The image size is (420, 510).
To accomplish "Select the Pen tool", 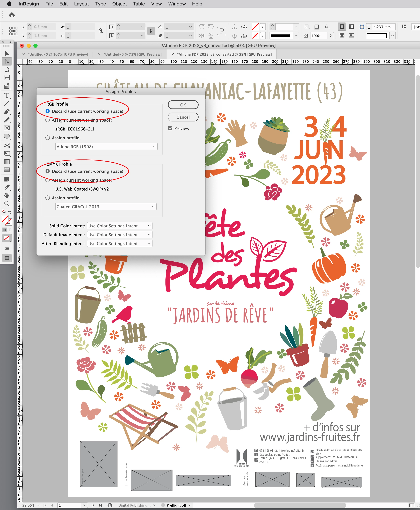I will tap(7, 112).
